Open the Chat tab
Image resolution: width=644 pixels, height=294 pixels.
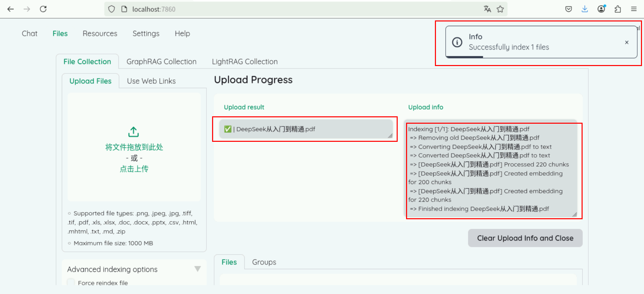click(30, 34)
